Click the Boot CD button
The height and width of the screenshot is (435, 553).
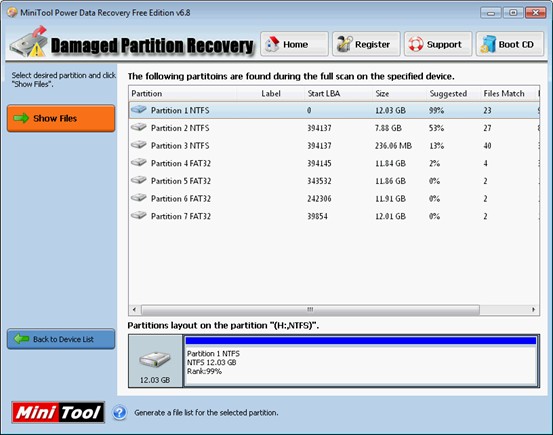510,44
